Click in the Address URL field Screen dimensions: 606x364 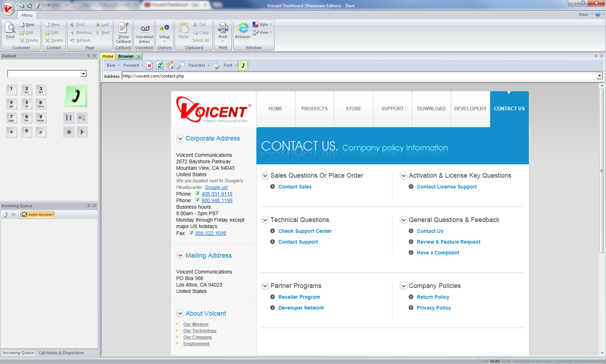[357, 76]
